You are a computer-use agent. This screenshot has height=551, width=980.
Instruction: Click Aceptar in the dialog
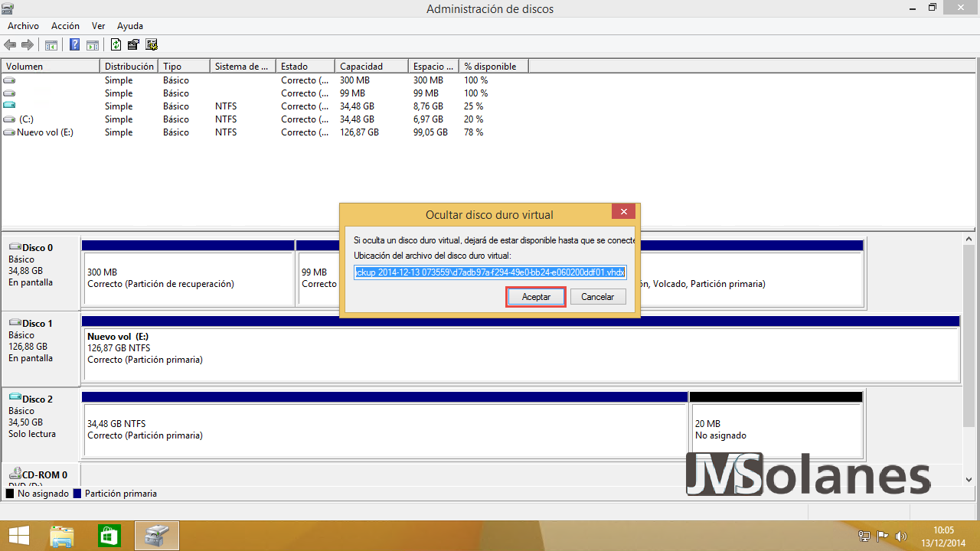coord(536,297)
